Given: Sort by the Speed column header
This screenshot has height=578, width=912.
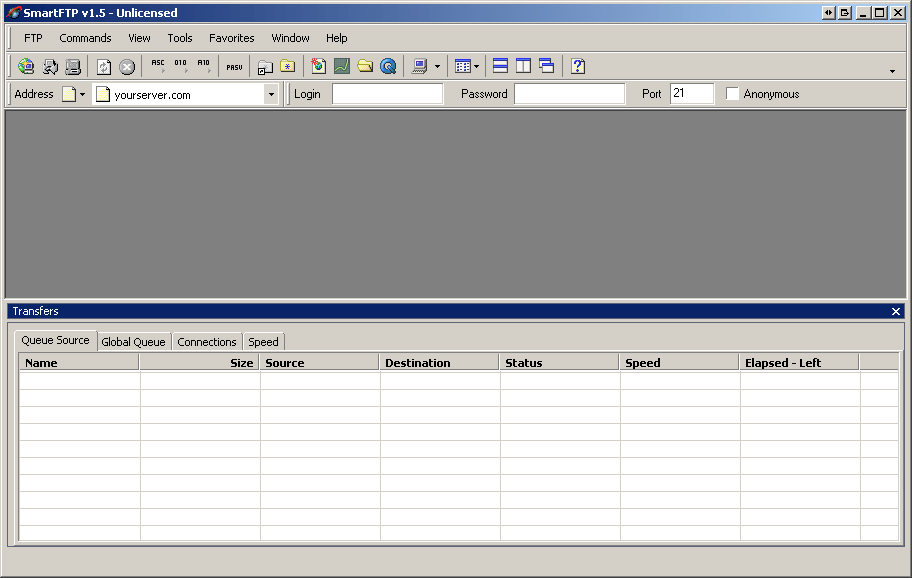Looking at the screenshot, I should click(679, 363).
